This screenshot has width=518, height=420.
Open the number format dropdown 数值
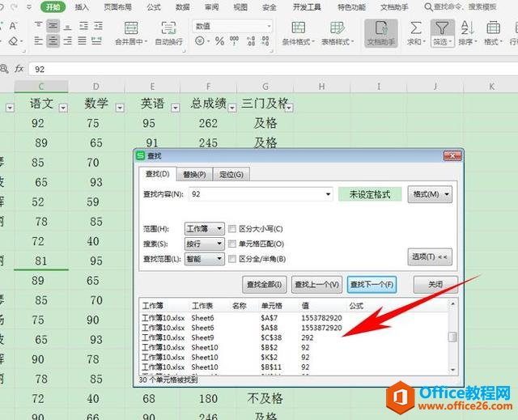pos(232,26)
